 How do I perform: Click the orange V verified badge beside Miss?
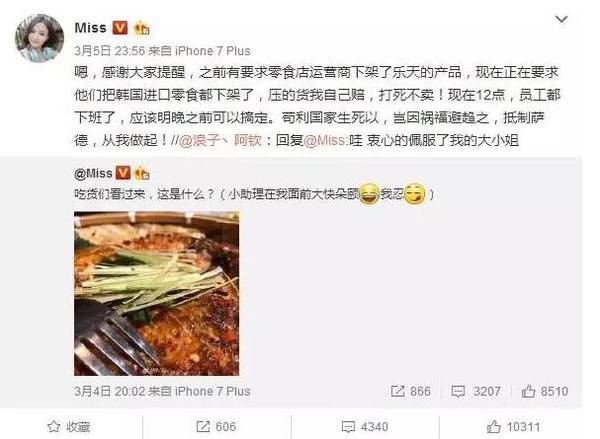pos(120,28)
